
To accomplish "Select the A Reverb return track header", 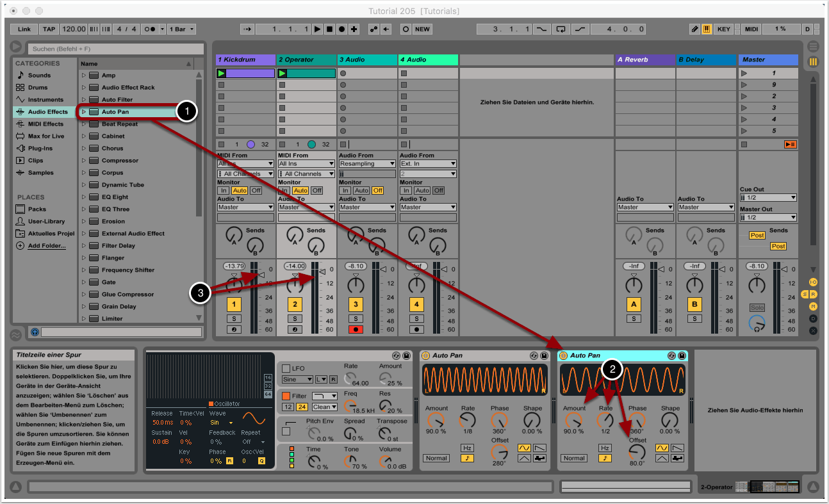I will [x=644, y=60].
